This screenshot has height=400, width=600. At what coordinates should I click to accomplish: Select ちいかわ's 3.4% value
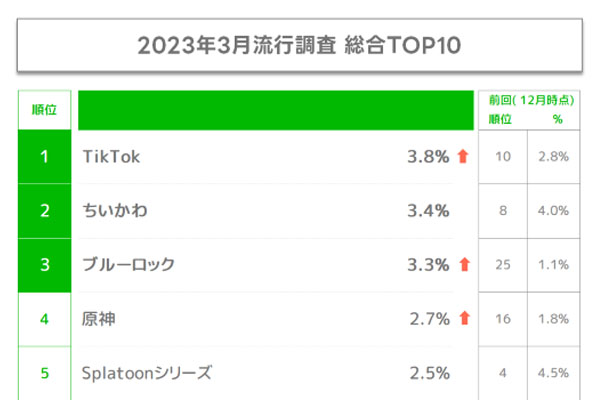(x=429, y=211)
